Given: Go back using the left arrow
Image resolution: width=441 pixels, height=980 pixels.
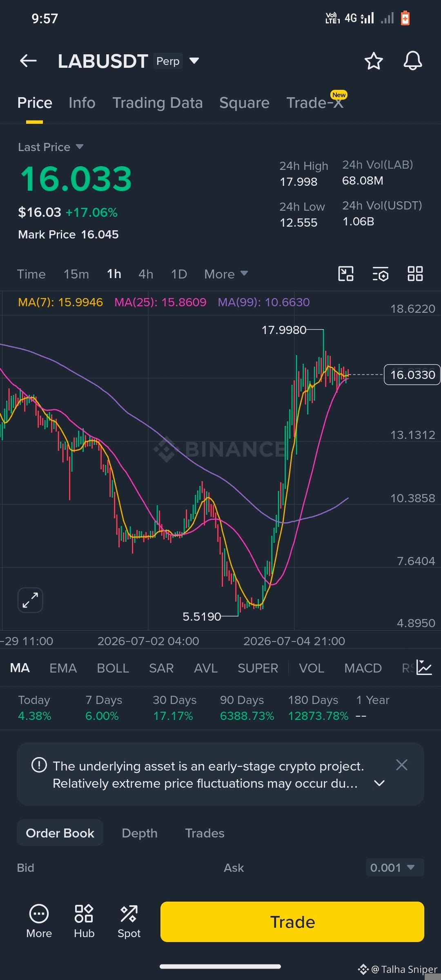Looking at the screenshot, I should click(28, 61).
